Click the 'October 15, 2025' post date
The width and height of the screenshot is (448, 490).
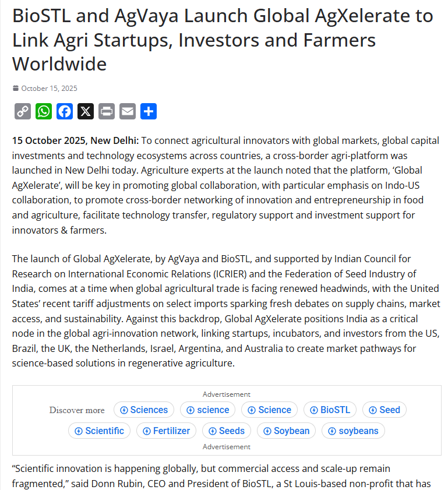point(49,89)
